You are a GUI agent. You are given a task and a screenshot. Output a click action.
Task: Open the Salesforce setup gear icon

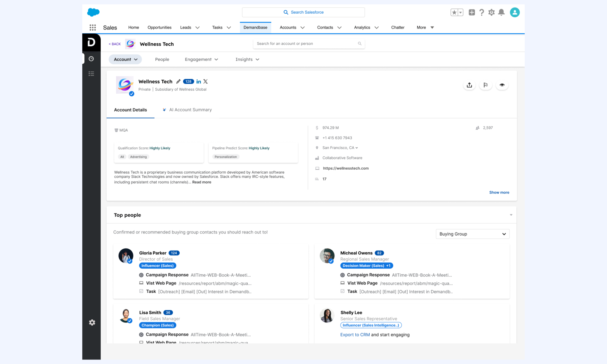491,12
